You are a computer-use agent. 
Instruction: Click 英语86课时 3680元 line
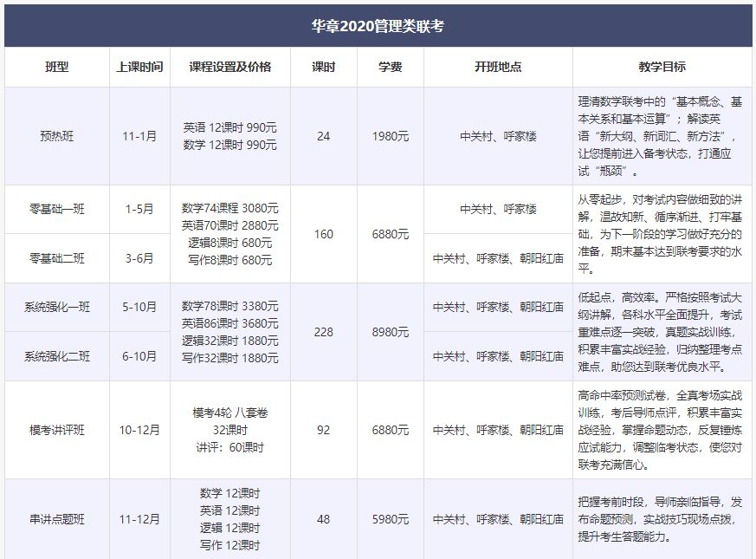(230, 323)
